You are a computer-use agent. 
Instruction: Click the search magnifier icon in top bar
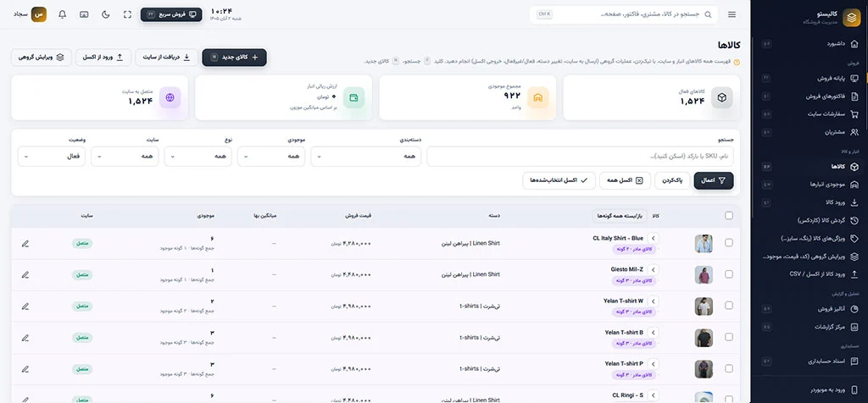[x=708, y=15]
